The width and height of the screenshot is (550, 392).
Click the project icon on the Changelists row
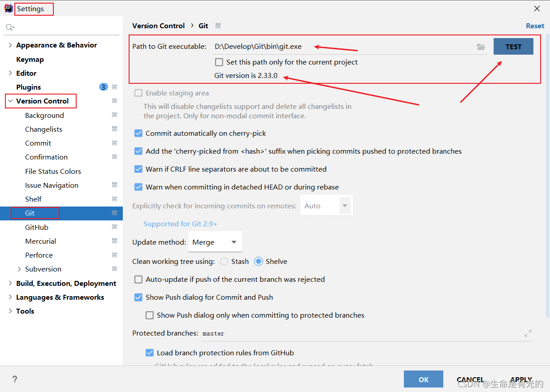pos(115,129)
